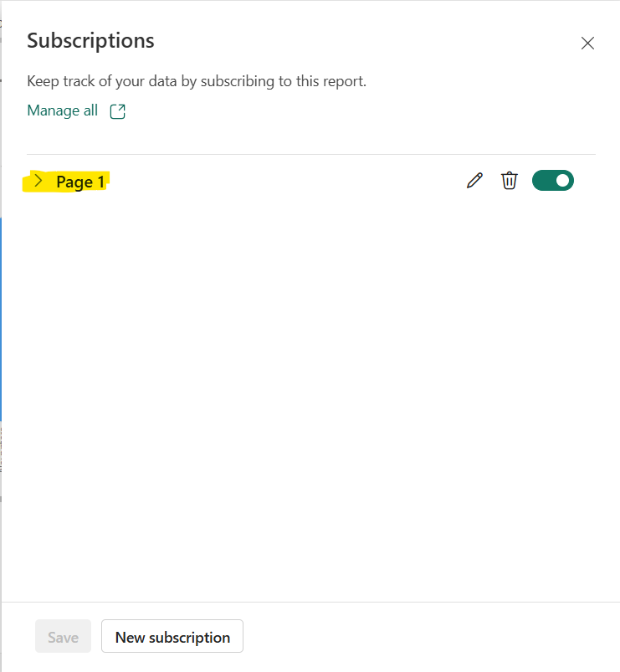
Task: Expand the Page 1 subscription details
Action: (38, 180)
